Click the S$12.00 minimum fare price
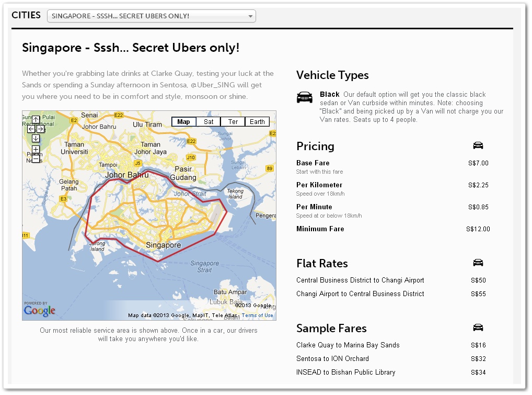The height and width of the screenshot is (395, 532). pyautogui.click(x=478, y=229)
